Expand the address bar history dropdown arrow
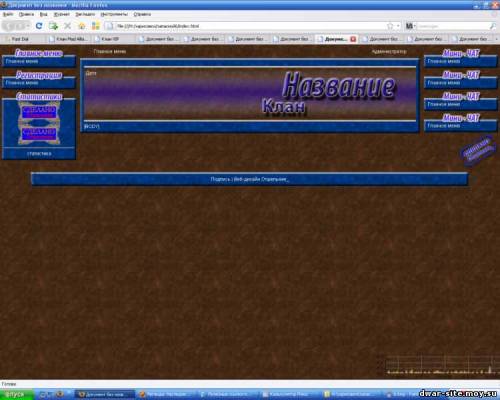Image resolution: width=500 pixels, height=400 pixels. (398, 26)
